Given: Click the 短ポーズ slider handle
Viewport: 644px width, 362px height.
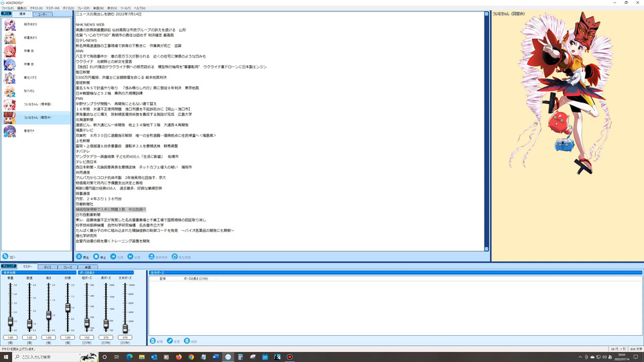Looking at the screenshot, I should 87,323.
